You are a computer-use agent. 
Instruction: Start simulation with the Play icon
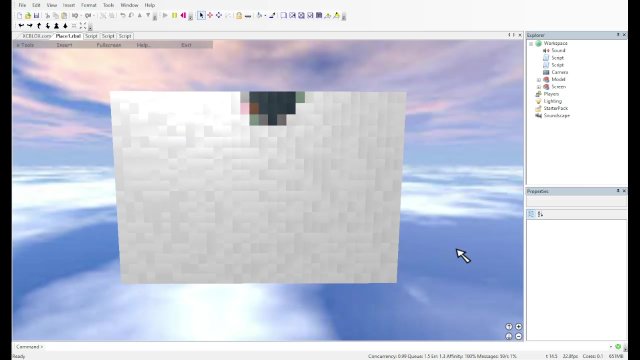click(165, 16)
